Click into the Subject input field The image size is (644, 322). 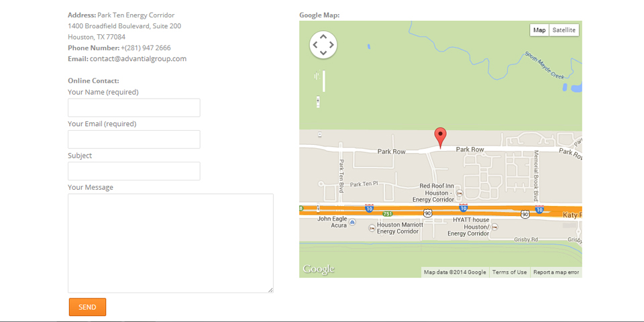134,171
